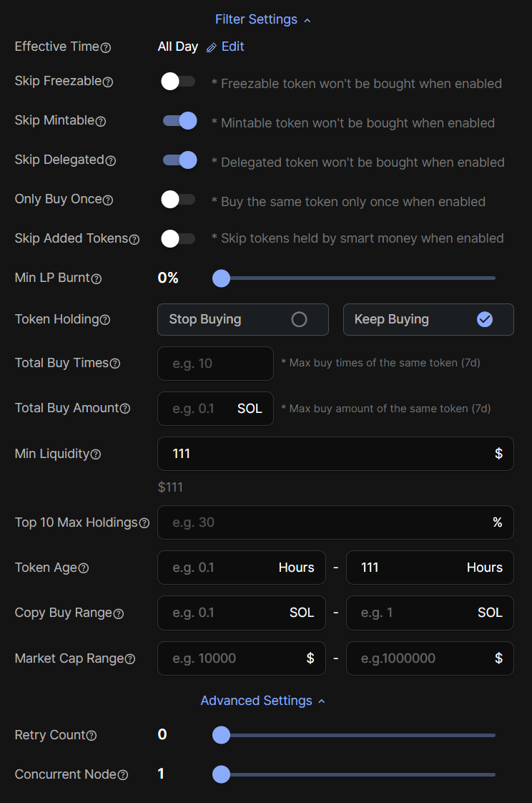Edit the Effective Time setting
The width and height of the screenshot is (532, 803).
[225, 47]
